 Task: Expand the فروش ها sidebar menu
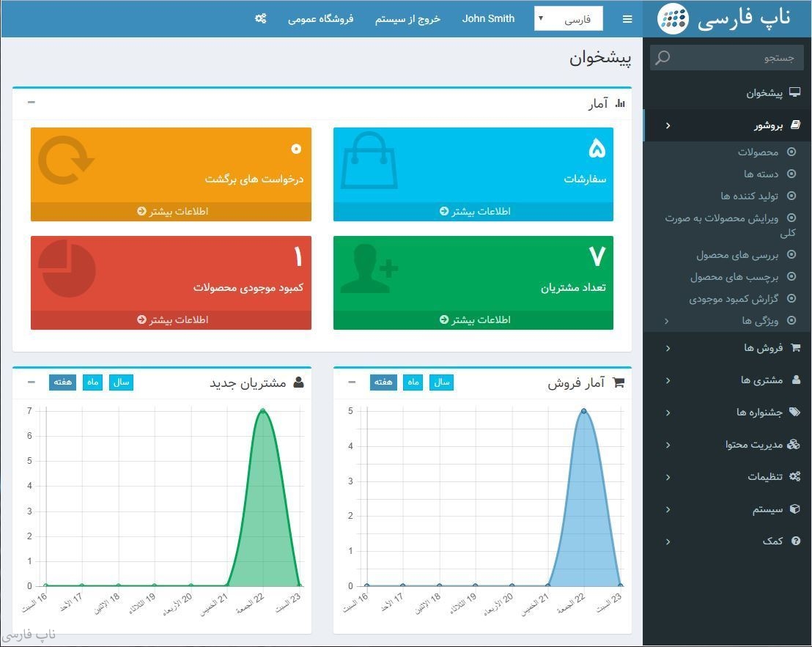tap(762, 348)
